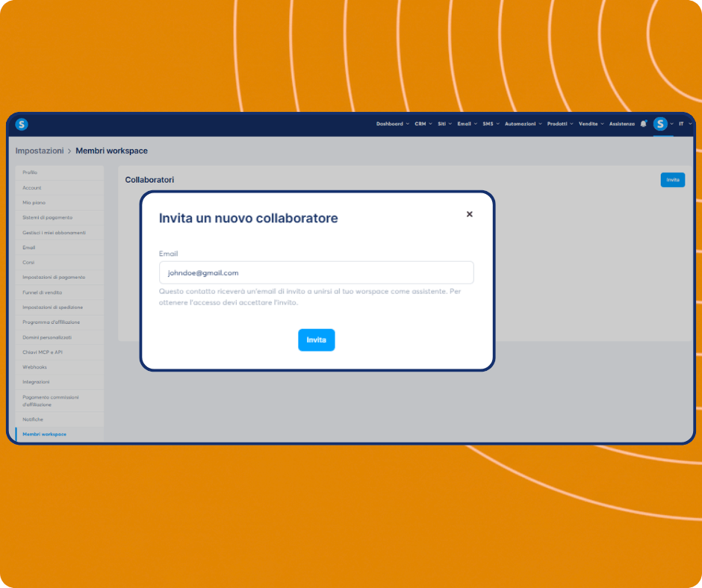Viewport: 702px width, 588px height.
Task: Open Account settings in sidebar
Action: tap(60, 188)
